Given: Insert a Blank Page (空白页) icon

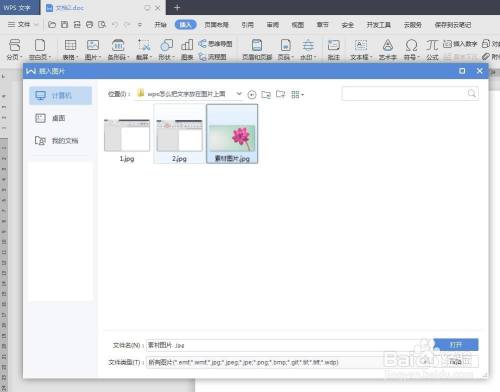Looking at the screenshot, I should (40, 45).
